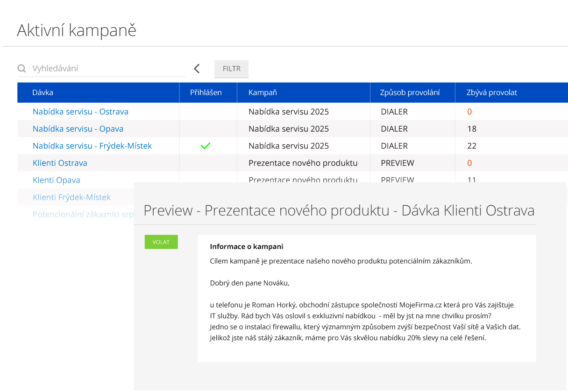Click into the Vyhledávání search field

click(93, 68)
